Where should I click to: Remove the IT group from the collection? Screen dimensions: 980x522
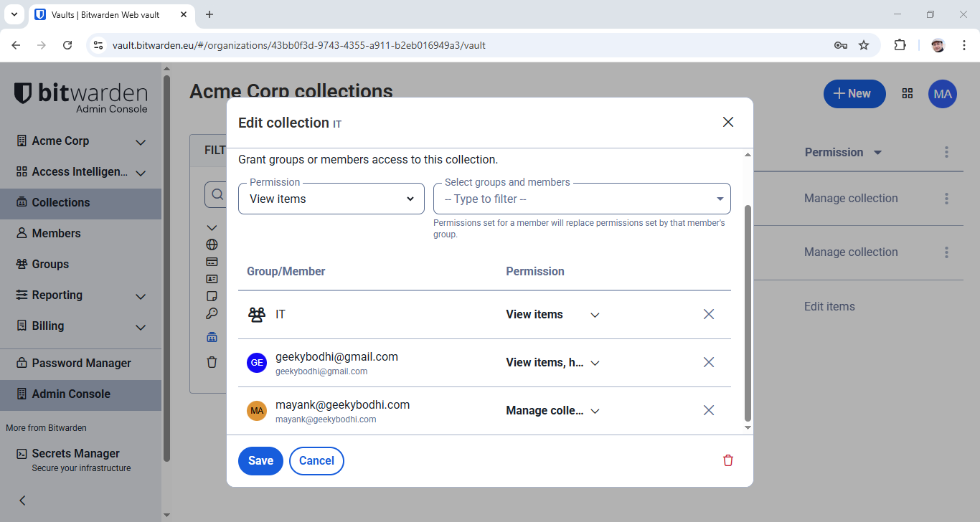click(709, 314)
